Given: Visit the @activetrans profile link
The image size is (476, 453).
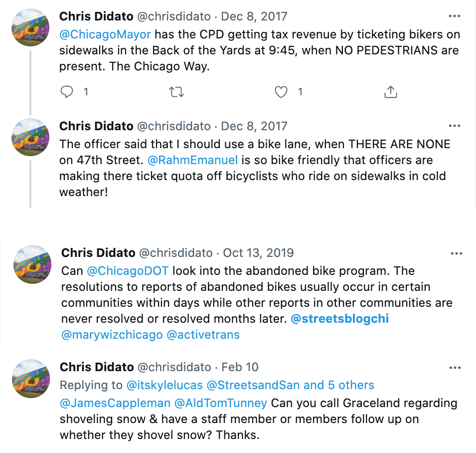Looking at the screenshot, I should (x=203, y=335).
